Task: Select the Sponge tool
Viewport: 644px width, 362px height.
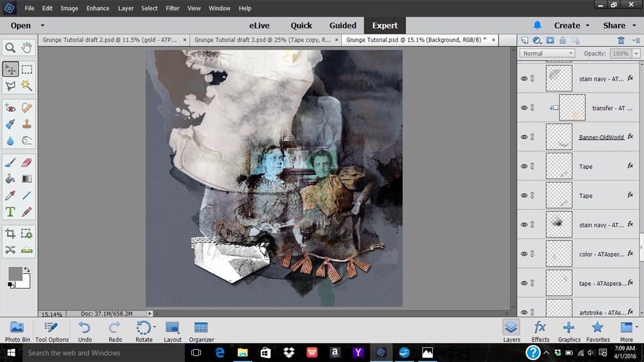Action: click(x=26, y=140)
